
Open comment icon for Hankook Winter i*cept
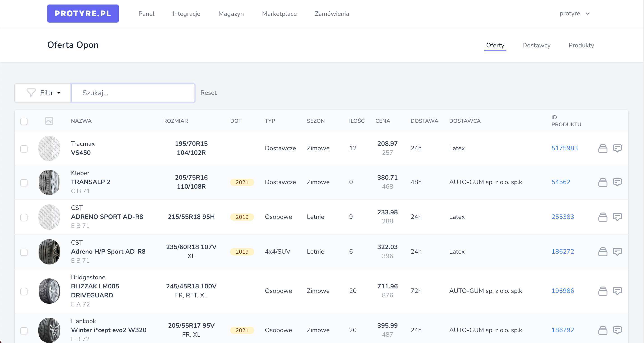617,330
